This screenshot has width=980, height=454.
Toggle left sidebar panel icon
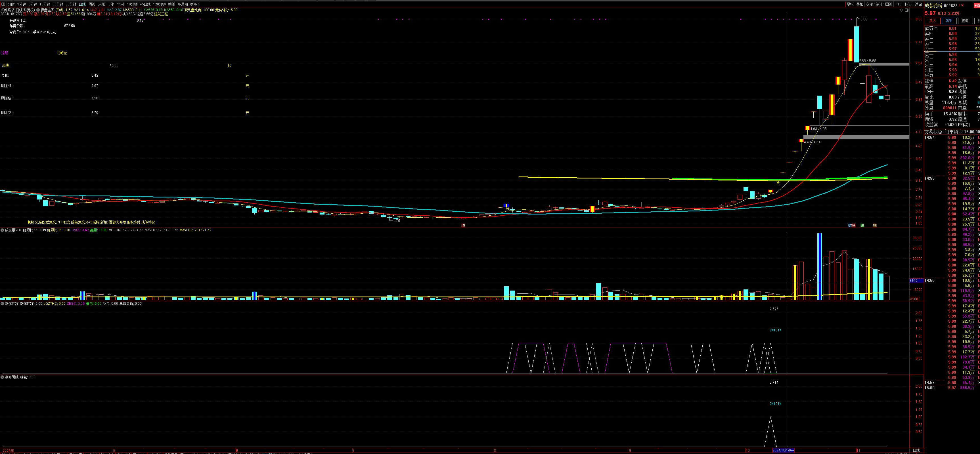3,4
